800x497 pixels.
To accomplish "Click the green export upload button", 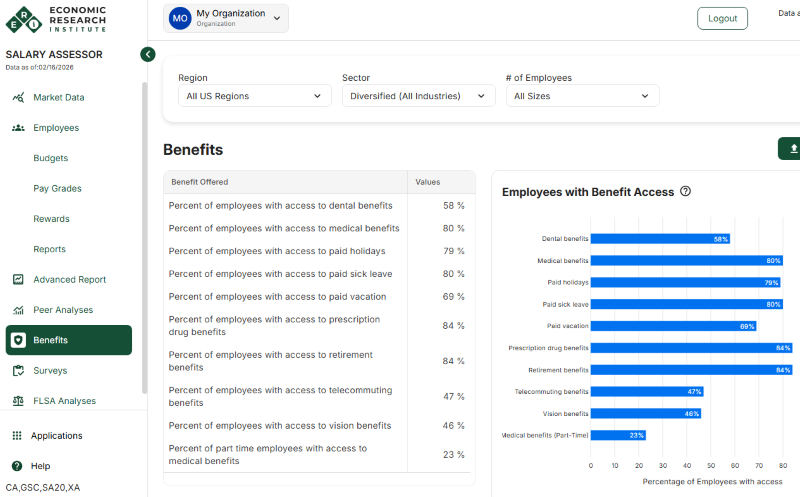I will click(790, 148).
